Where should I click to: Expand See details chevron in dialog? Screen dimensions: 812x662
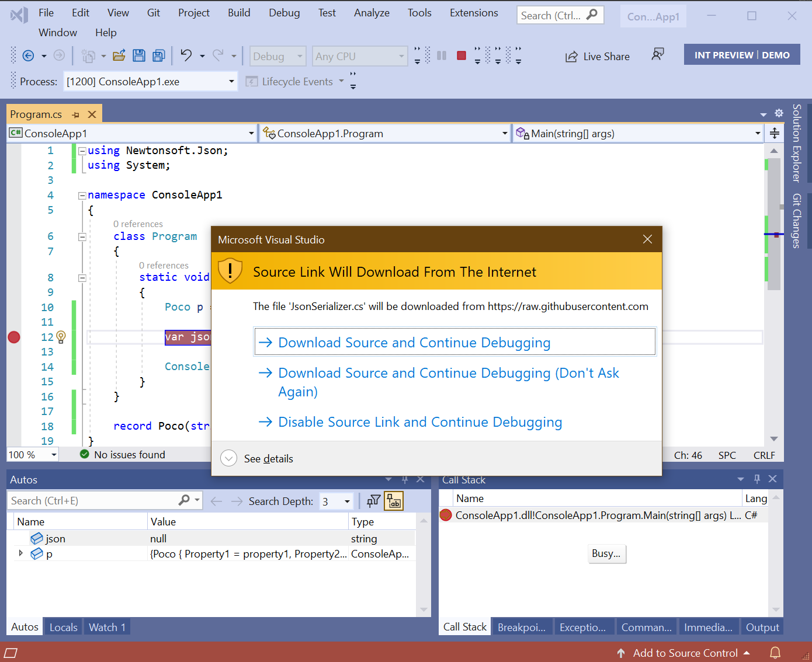(228, 458)
